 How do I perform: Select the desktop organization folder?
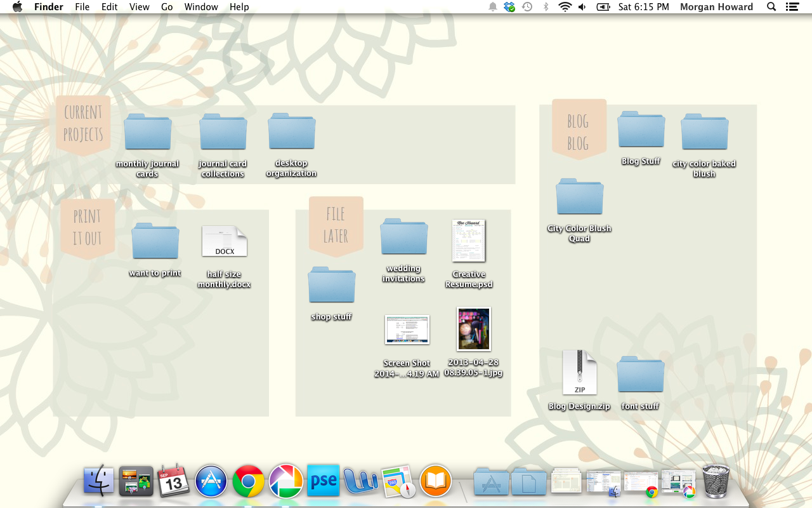click(292, 131)
